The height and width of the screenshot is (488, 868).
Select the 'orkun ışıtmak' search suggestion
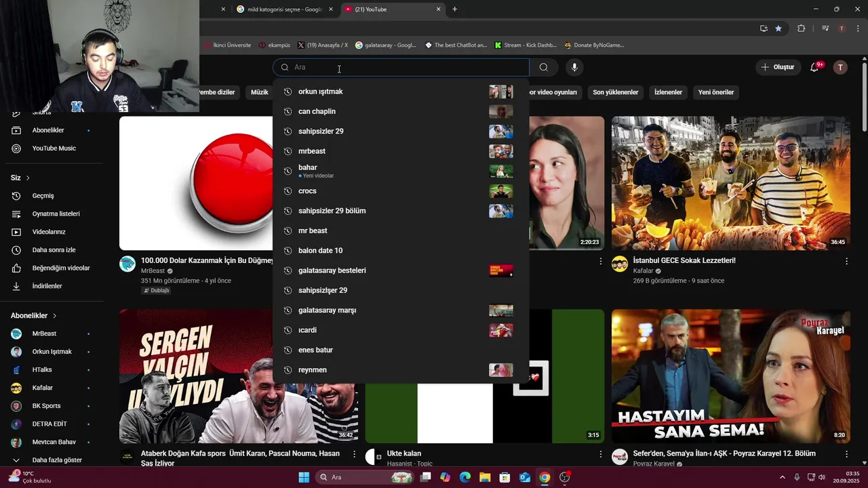(401, 91)
